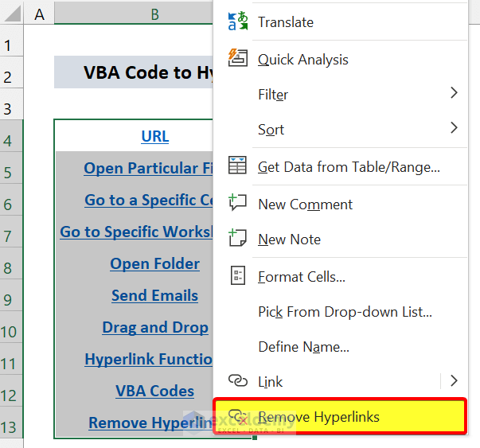Screen dimensions: 480x448
Task: Click the Quick Analysis icon
Action: [x=238, y=59]
